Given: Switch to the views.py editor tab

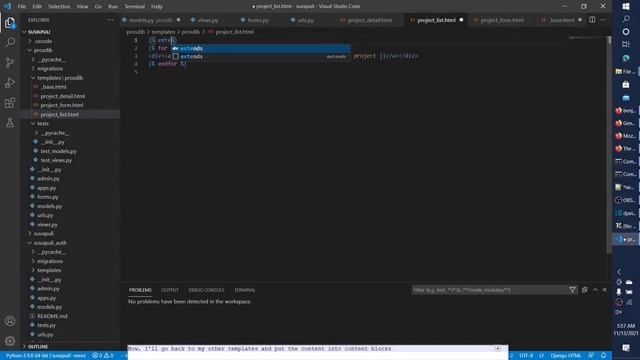Looking at the screenshot, I should point(208,20).
